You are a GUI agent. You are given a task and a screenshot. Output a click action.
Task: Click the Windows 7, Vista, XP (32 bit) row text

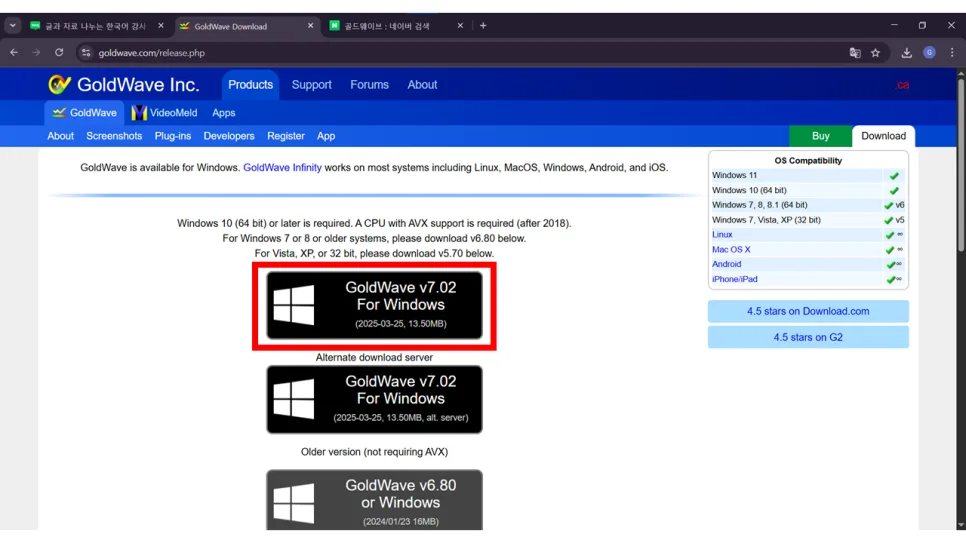766,220
